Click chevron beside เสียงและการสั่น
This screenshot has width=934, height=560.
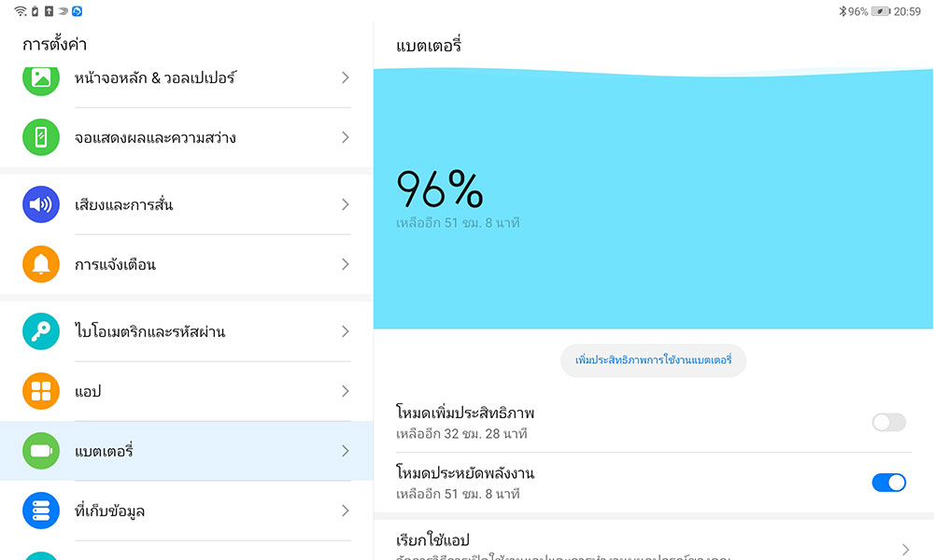click(x=345, y=204)
